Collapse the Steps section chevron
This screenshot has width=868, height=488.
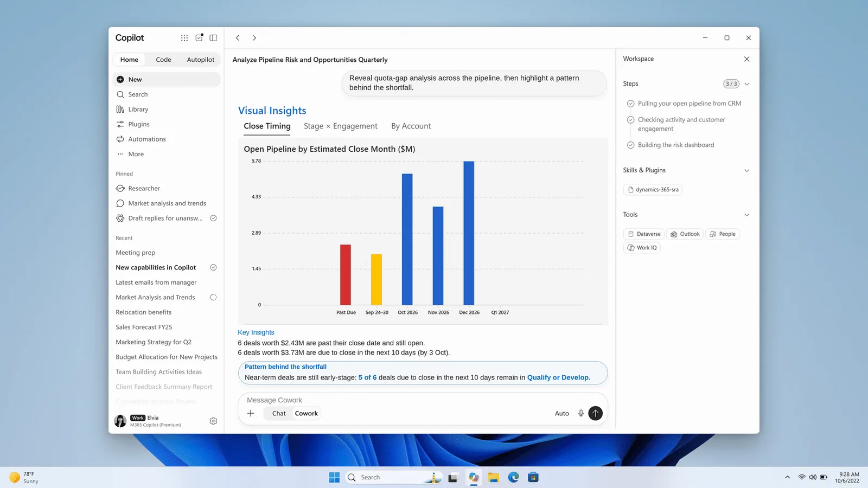746,84
